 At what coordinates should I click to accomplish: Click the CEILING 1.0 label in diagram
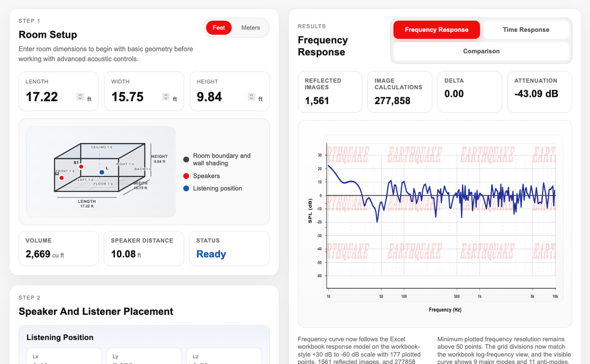(102, 147)
